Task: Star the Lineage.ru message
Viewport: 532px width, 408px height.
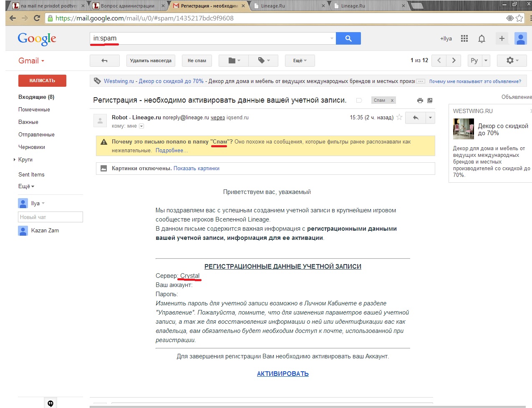Action: pyautogui.click(x=399, y=117)
